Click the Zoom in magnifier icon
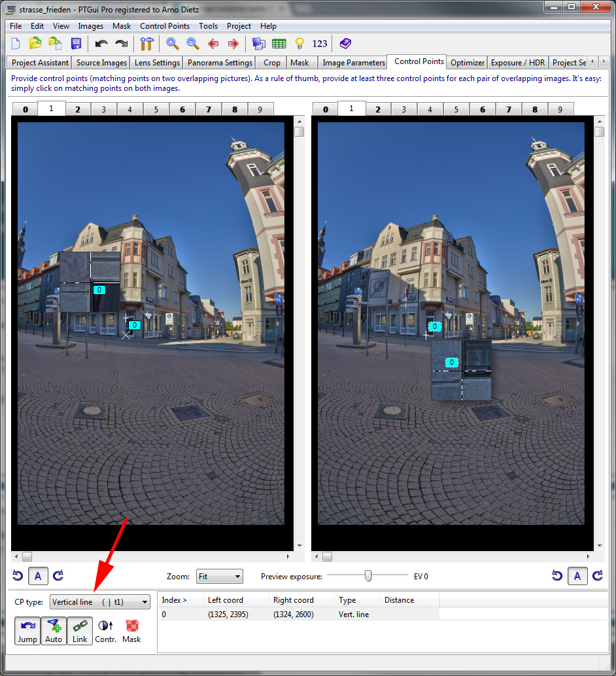 [x=173, y=44]
